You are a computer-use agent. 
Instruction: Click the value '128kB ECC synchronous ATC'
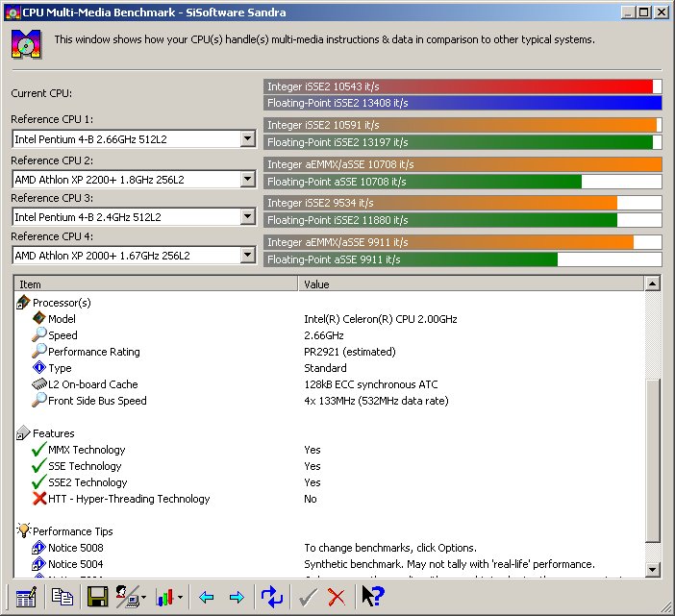pyautogui.click(x=370, y=384)
